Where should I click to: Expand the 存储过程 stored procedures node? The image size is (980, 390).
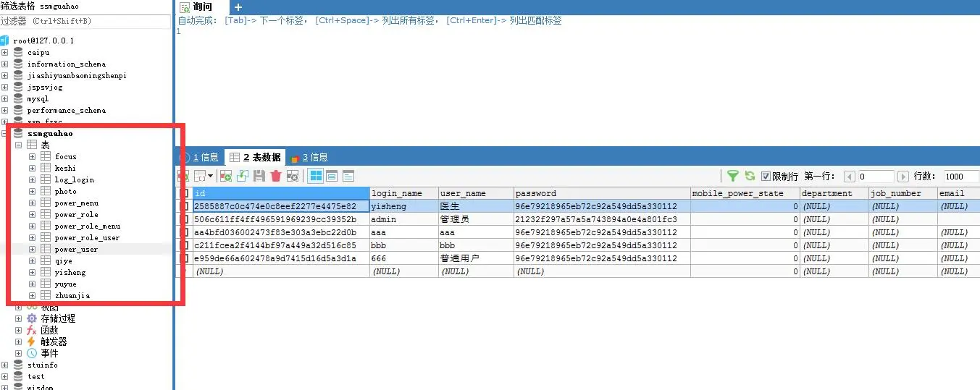[18, 318]
